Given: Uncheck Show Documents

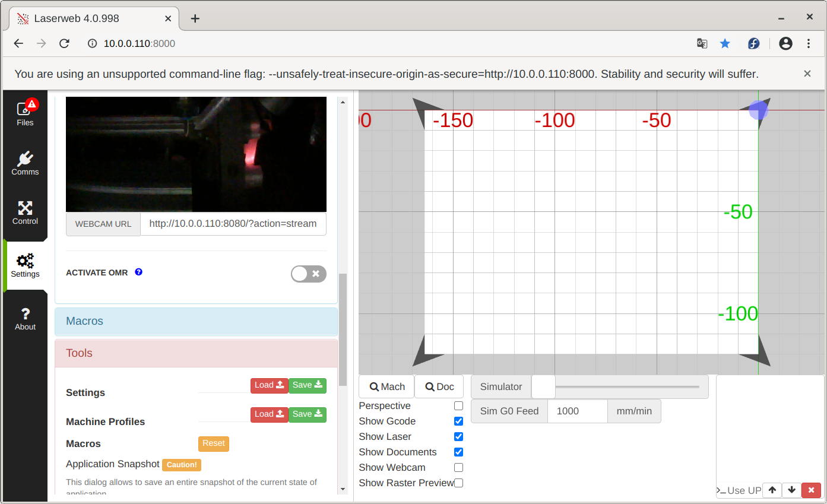Looking at the screenshot, I should point(458,452).
